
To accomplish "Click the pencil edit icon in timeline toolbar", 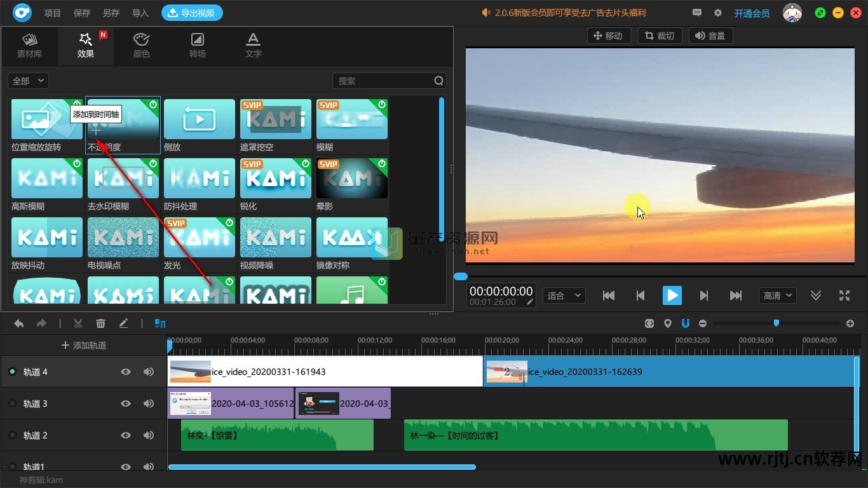I will (x=123, y=323).
